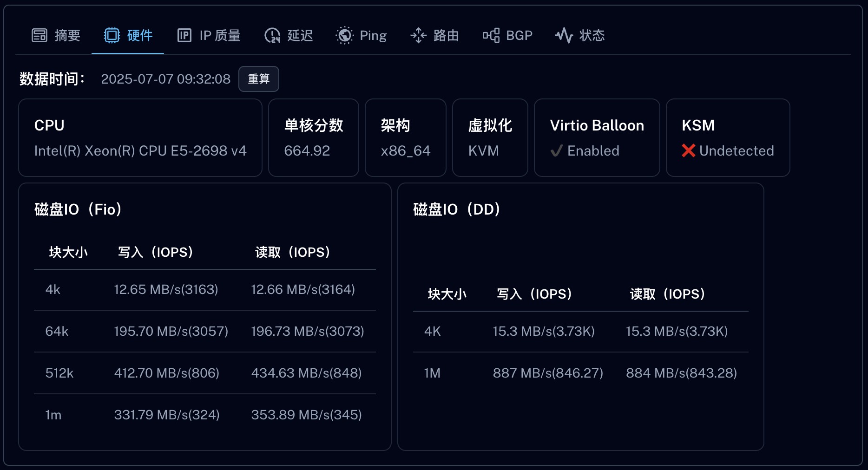Click the red X next to Undetected
The height and width of the screenshot is (470, 868).
coord(688,150)
